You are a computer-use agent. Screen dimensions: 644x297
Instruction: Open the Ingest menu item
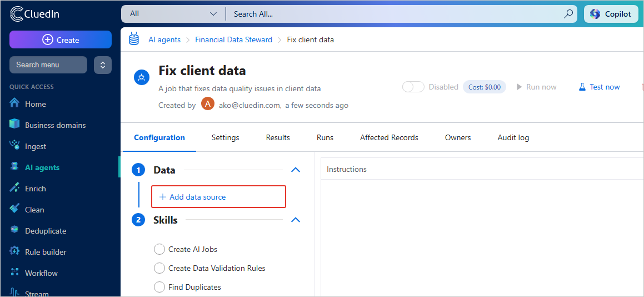click(x=36, y=146)
